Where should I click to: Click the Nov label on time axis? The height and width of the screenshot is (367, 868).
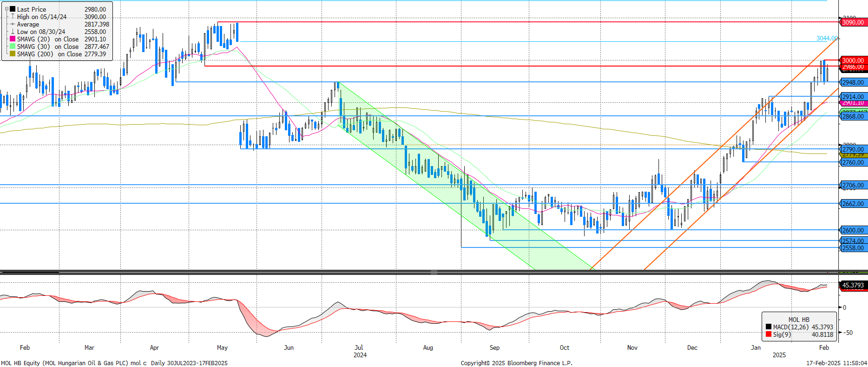coord(632,347)
